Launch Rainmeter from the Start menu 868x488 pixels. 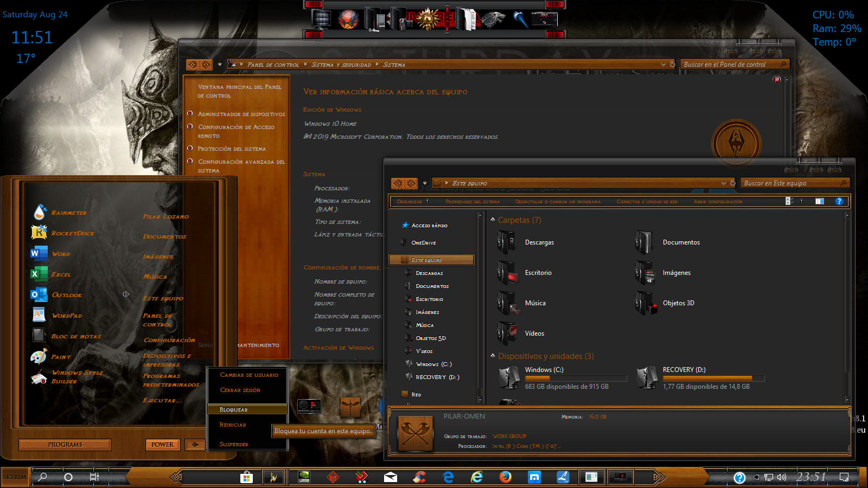(x=69, y=213)
